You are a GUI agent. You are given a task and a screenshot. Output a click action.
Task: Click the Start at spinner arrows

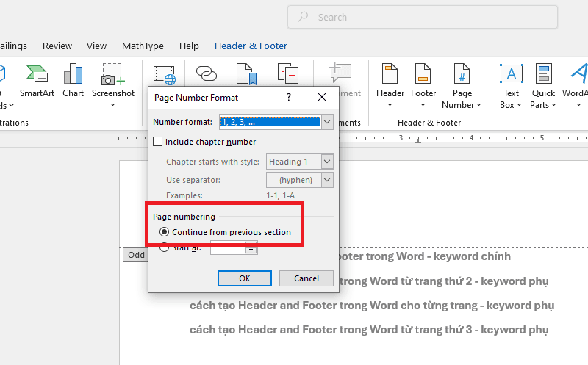(251, 250)
